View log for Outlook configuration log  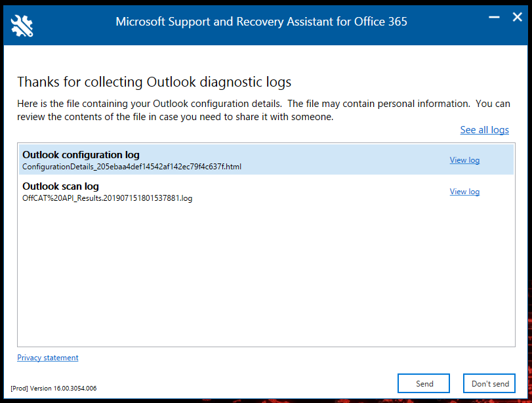[464, 160]
